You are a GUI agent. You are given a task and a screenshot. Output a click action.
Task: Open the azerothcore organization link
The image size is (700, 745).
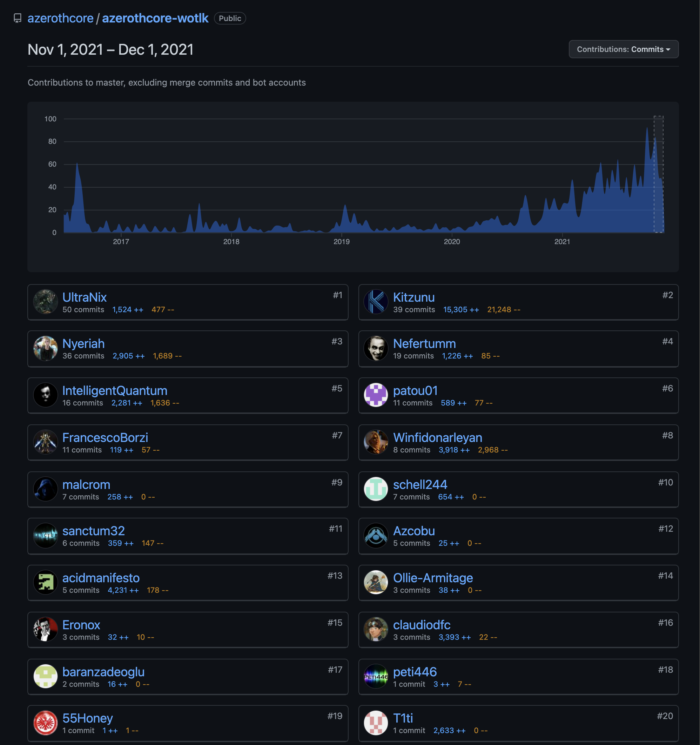(60, 18)
